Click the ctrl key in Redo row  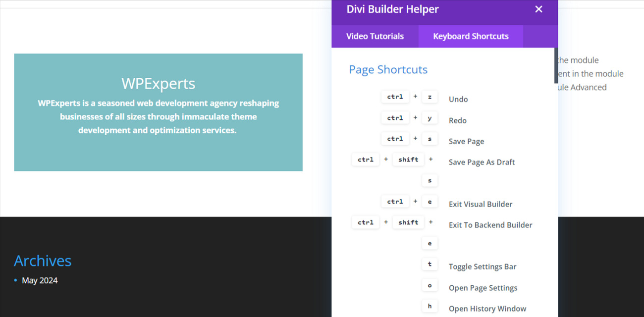395,118
